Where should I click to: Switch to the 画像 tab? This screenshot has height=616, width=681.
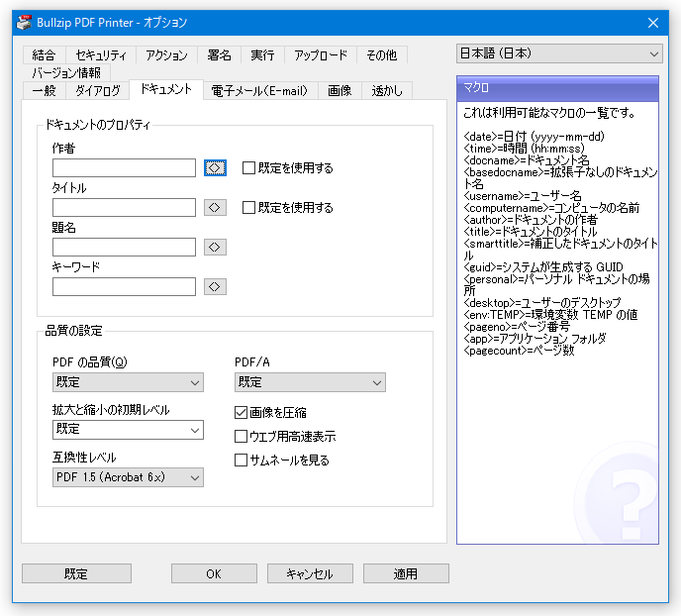tap(340, 90)
